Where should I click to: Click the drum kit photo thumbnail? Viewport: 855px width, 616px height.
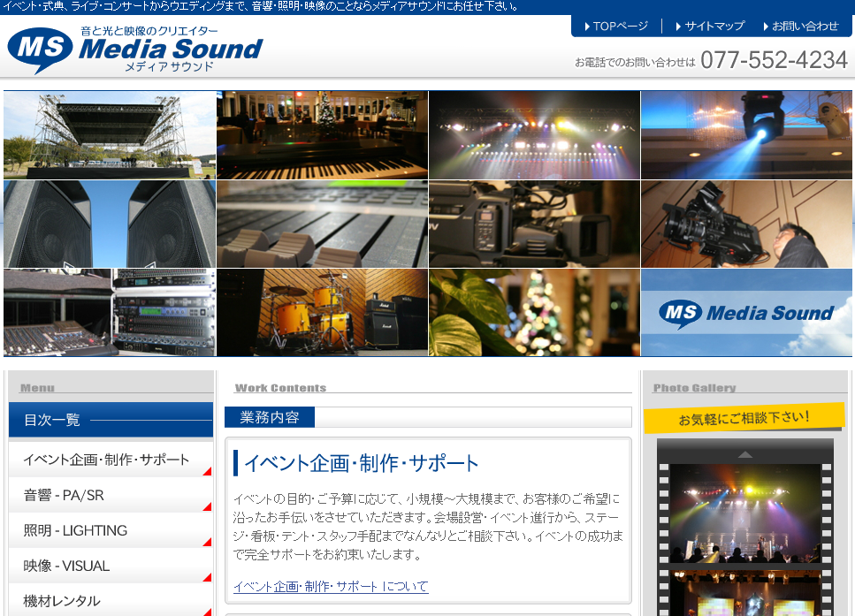(321, 312)
